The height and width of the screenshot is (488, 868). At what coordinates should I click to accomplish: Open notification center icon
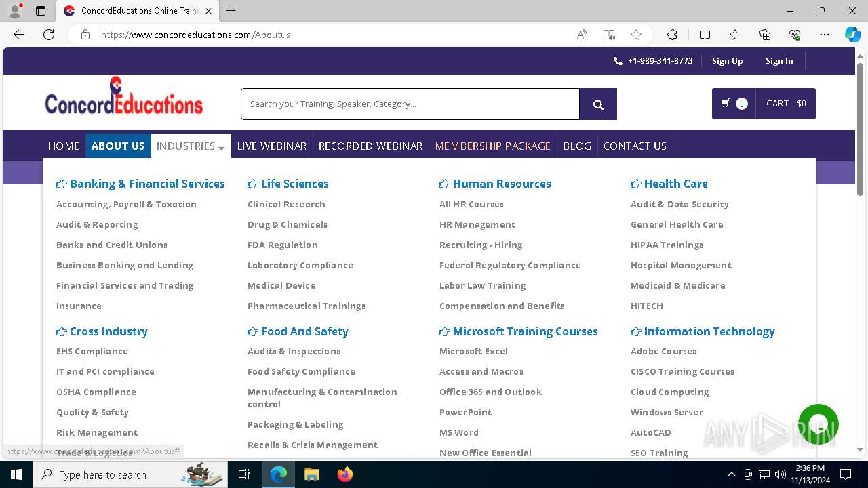coord(846,474)
